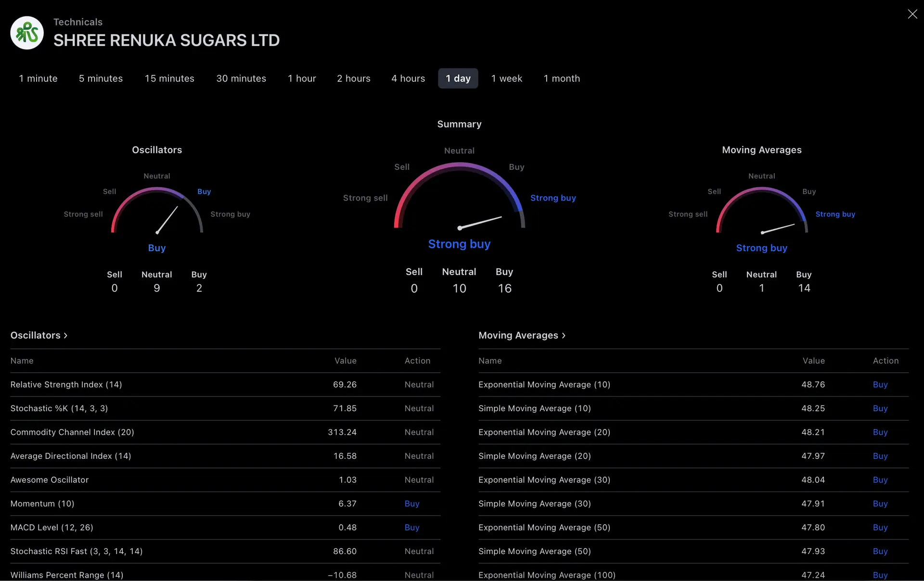Click RSI value 69.26
Viewport: 924px width, 581px height.
pos(345,385)
